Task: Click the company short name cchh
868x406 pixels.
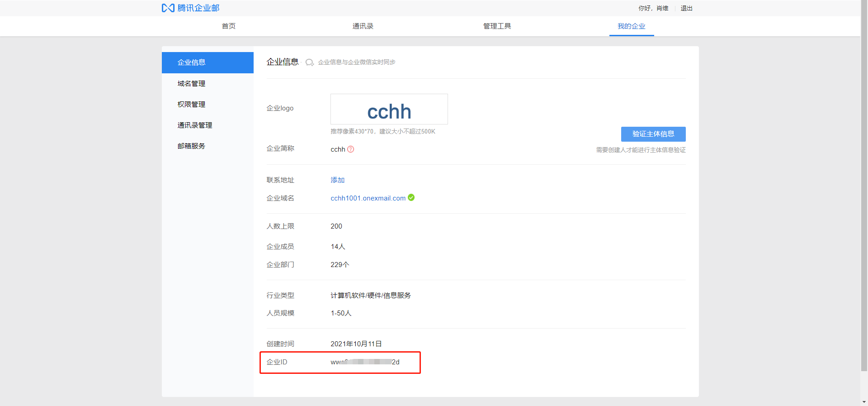Action: click(338, 149)
